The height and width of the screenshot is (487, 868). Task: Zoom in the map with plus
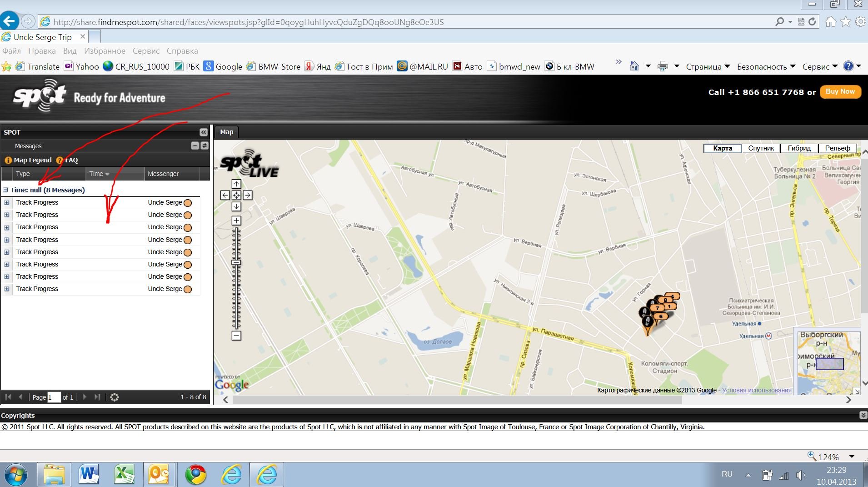tap(236, 221)
